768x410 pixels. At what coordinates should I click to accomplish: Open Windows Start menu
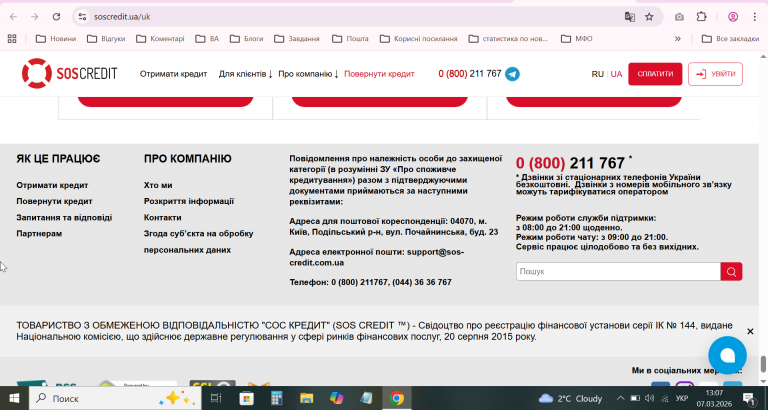tap(14, 398)
